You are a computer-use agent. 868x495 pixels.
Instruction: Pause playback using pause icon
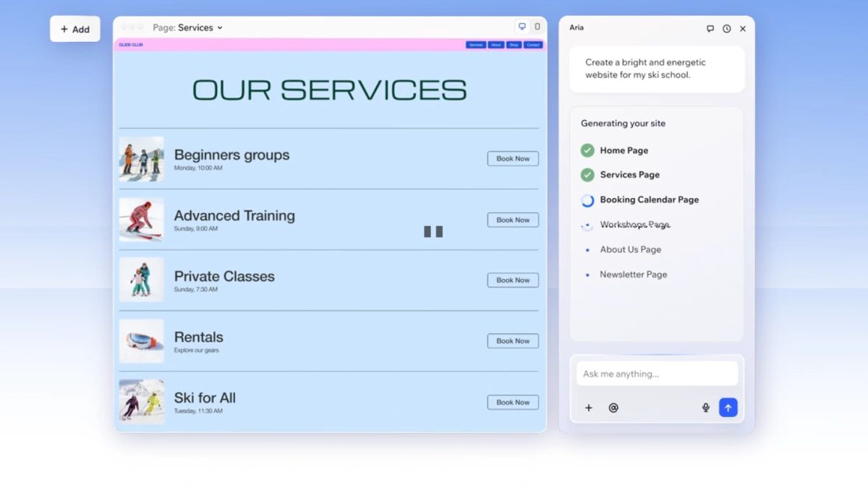pos(433,231)
